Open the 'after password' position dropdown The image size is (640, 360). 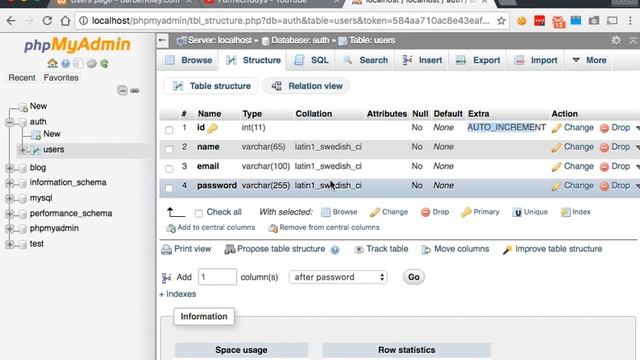click(338, 277)
